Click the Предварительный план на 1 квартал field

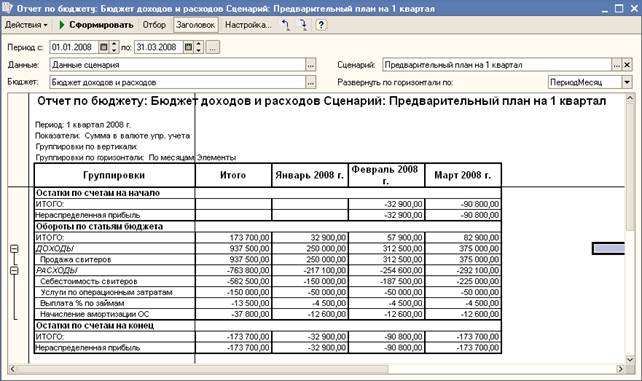click(x=497, y=65)
